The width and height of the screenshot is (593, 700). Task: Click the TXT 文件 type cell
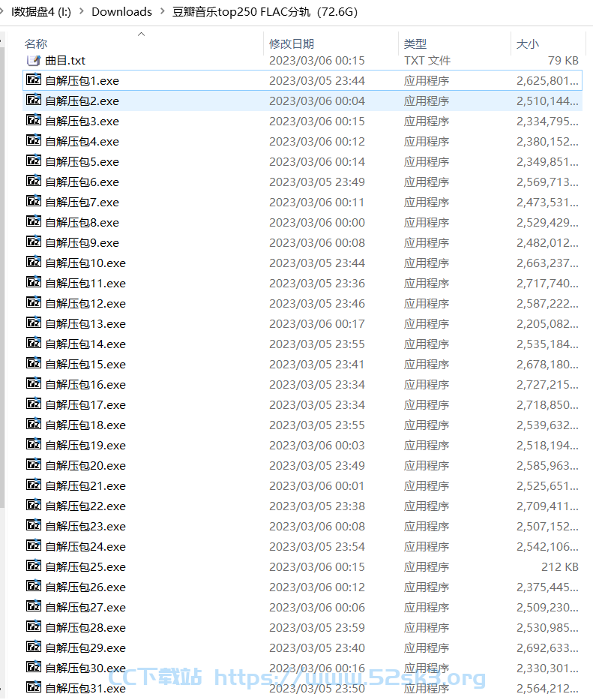[x=427, y=60]
